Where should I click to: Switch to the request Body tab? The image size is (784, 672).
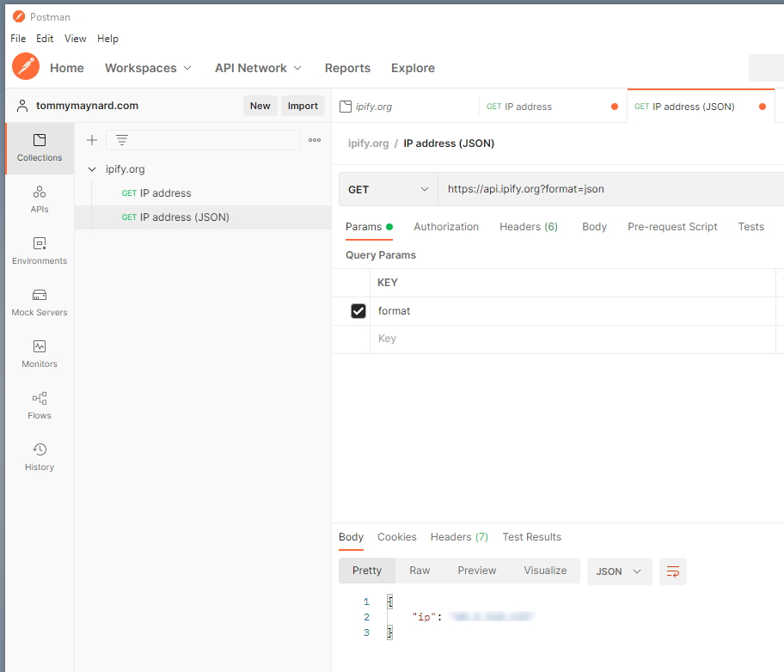click(x=595, y=227)
